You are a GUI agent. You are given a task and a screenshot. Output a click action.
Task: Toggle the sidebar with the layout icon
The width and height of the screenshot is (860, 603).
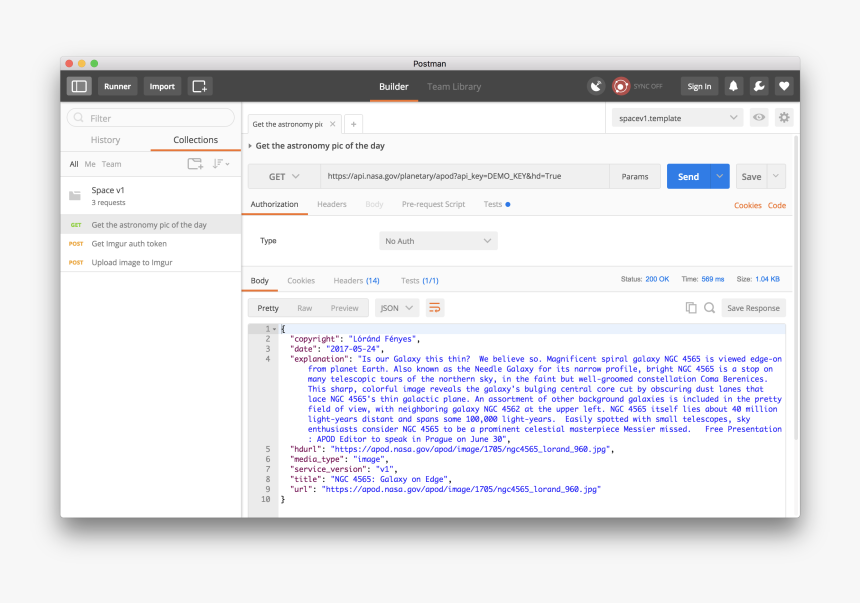point(79,86)
